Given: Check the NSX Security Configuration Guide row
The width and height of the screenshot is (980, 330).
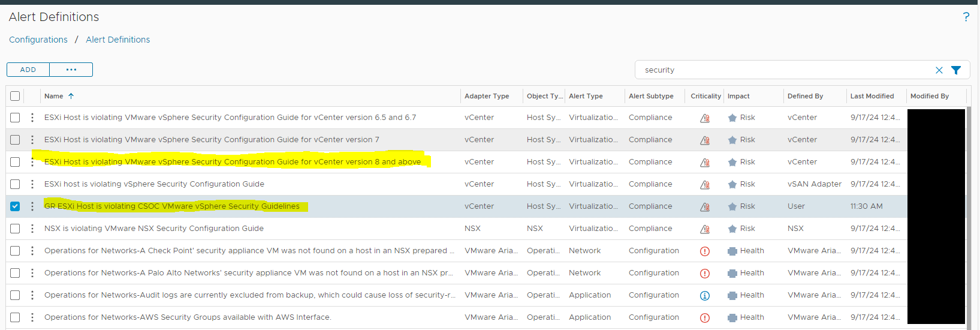Looking at the screenshot, I should (15, 229).
